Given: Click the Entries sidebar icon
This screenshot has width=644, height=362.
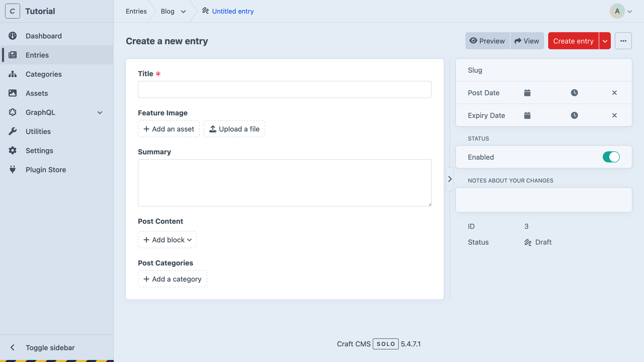Looking at the screenshot, I should pos(13,55).
